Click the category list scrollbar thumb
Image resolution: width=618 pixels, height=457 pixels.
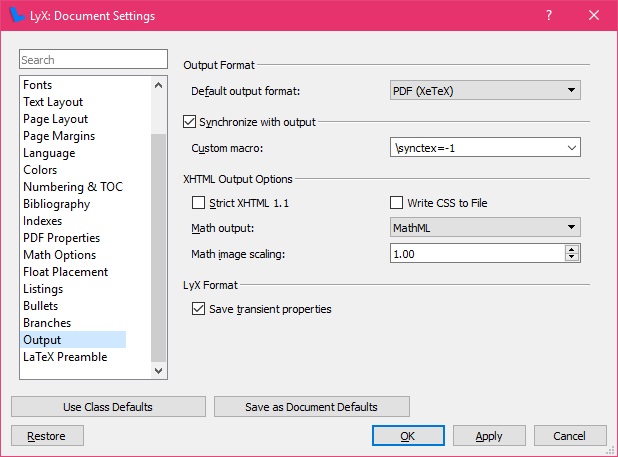click(x=158, y=248)
